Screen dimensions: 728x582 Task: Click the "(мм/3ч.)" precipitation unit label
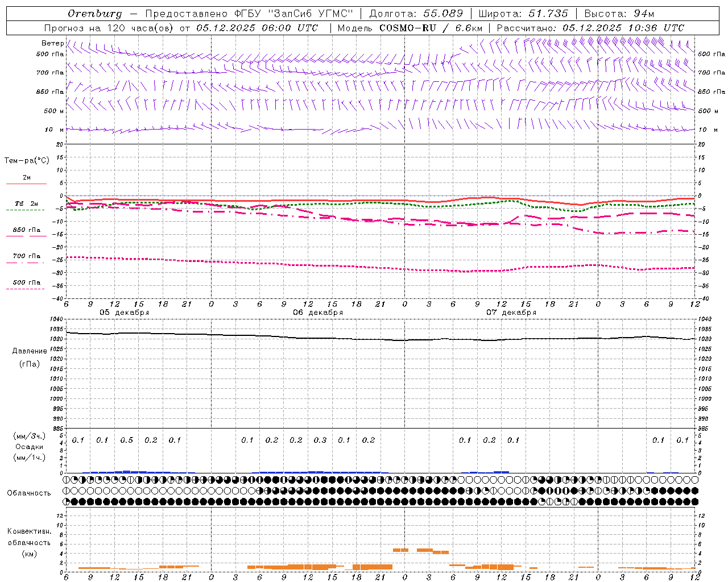tap(30, 436)
